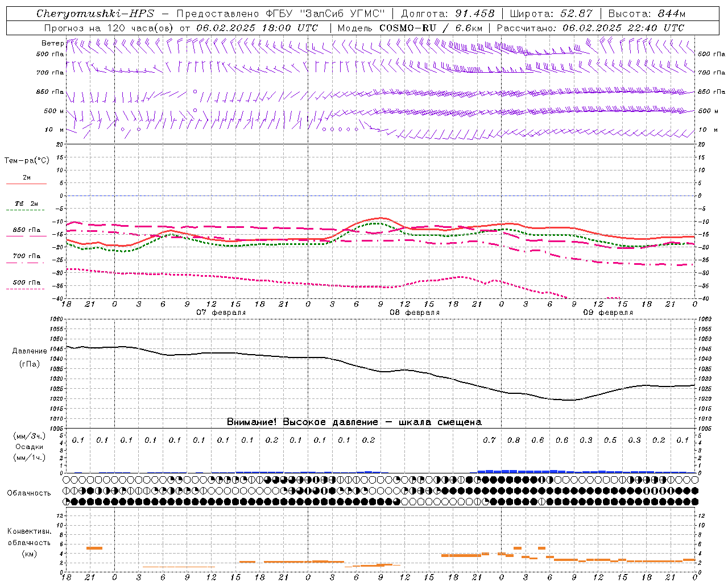Select the date label 08 февраля
The width and height of the screenshot is (728, 582).
(x=415, y=313)
